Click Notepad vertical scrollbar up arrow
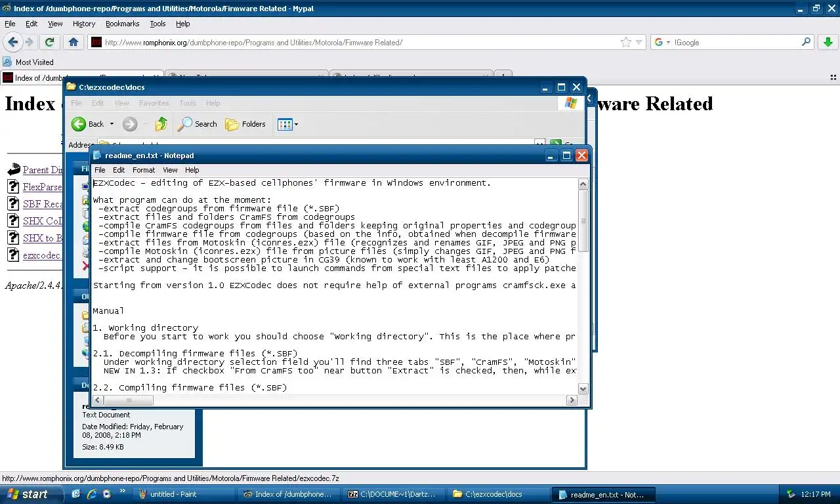The image size is (840, 504). pos(583,184)
